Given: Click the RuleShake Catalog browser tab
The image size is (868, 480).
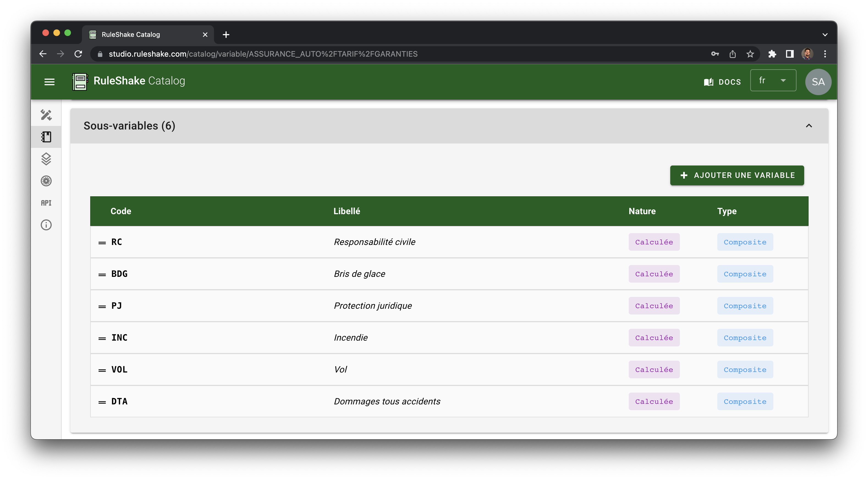Looking at the screenshot, I should pyautogui.click(x=145, y=34).
